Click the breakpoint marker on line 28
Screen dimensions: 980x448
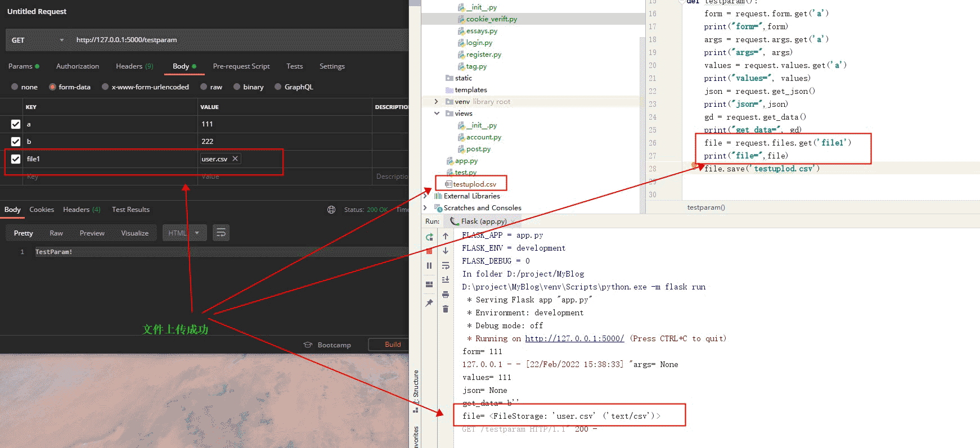click(x=695, y=166)
